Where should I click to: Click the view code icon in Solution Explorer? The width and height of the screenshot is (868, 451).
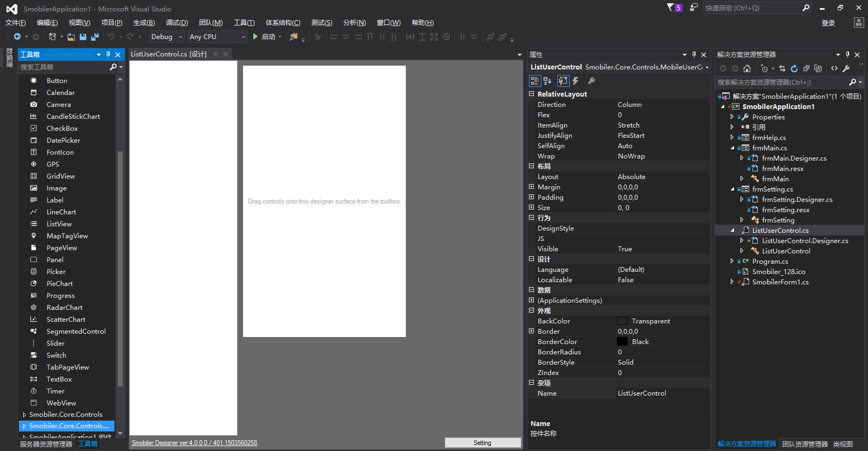(x=834, y=68)
